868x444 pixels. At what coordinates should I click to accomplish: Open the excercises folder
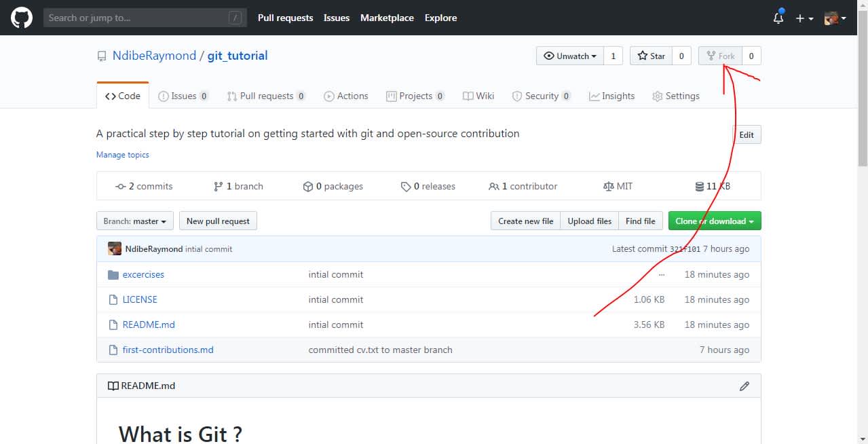point(143,274)
